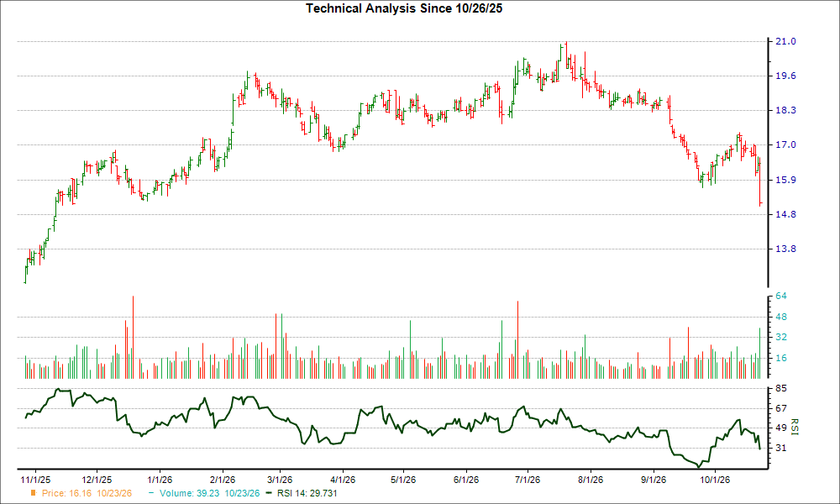The height and width of the screenshot is (504, 840).
Task: Click the 2/1/26 date label
Action: tap(223, 480)
